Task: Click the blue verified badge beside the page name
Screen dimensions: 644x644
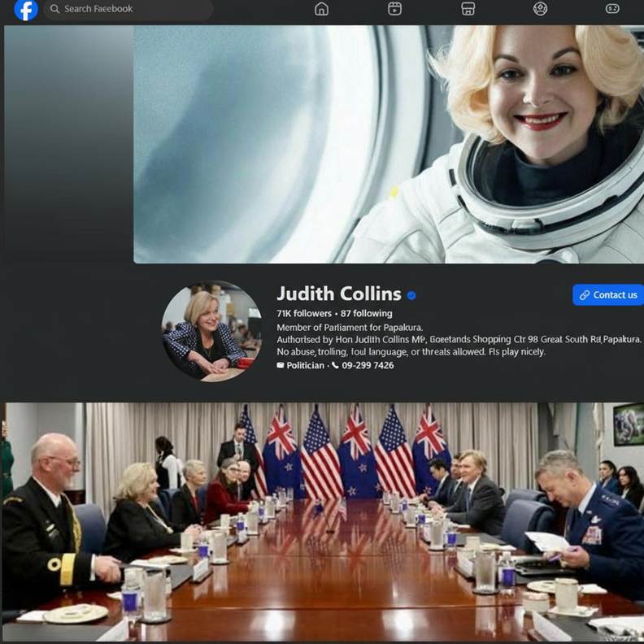Action: point(411,295)
